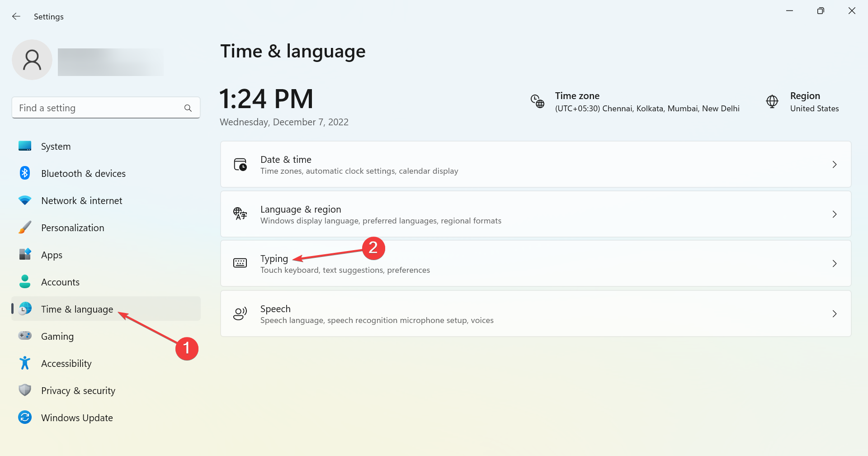Expand the Date & time chevron

point(835,165)
